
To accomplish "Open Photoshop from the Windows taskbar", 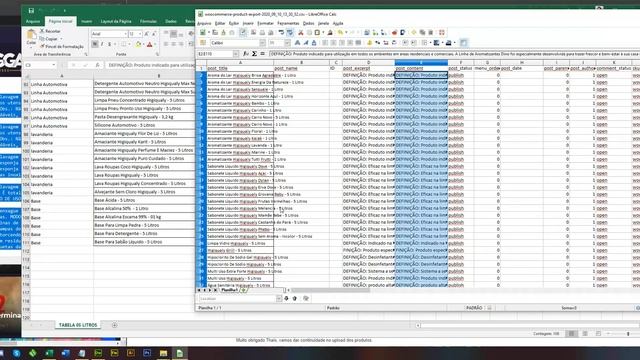I will click(x=147, y=353).
